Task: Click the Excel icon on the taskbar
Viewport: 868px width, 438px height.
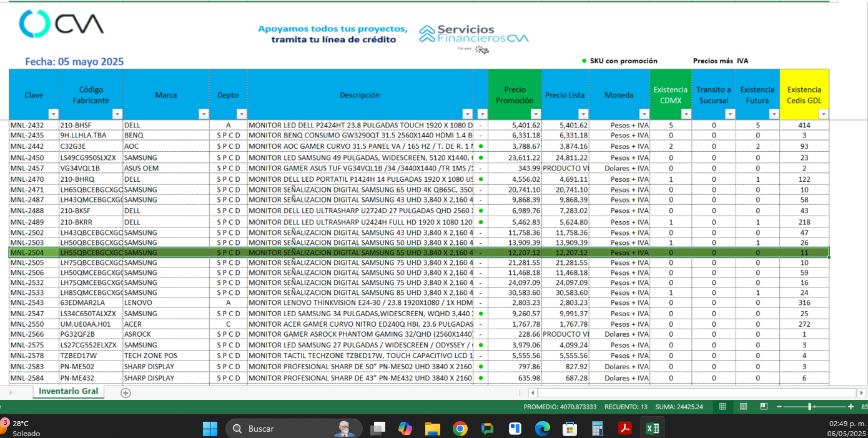Action: (x=653, y=429)
